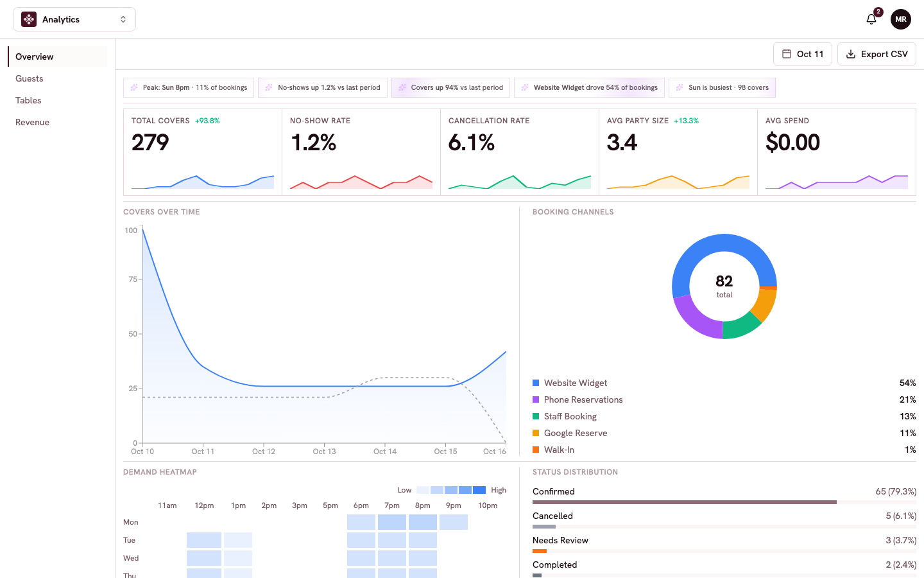Click the Wed 6pm heatmap cell
Viewport: 924px width, 578px height.
(361, 558)
